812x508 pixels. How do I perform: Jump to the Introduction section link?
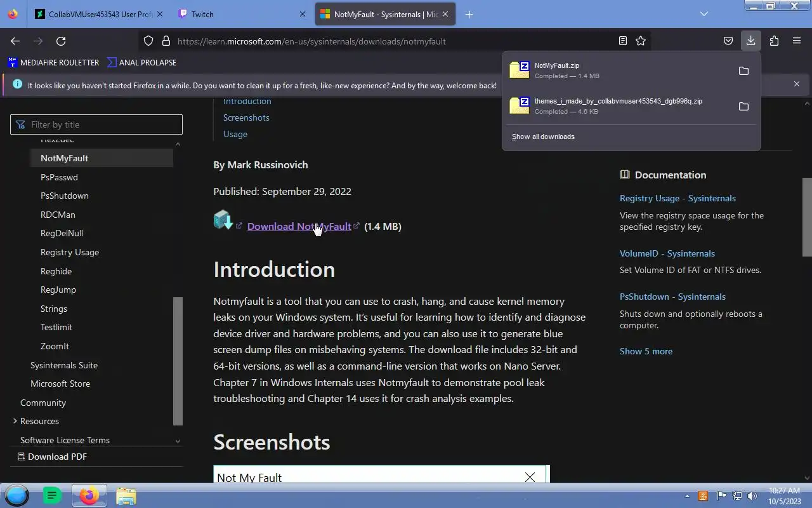[247, 101]
